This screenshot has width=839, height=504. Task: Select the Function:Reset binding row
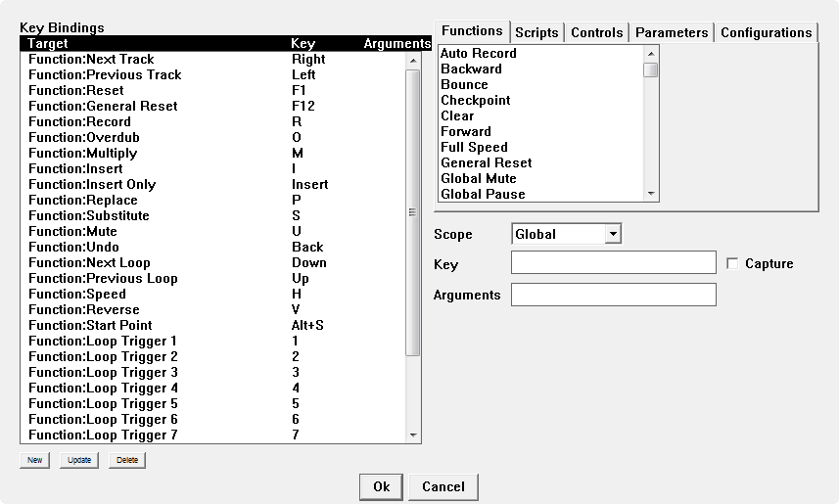(x=213, y=90)
